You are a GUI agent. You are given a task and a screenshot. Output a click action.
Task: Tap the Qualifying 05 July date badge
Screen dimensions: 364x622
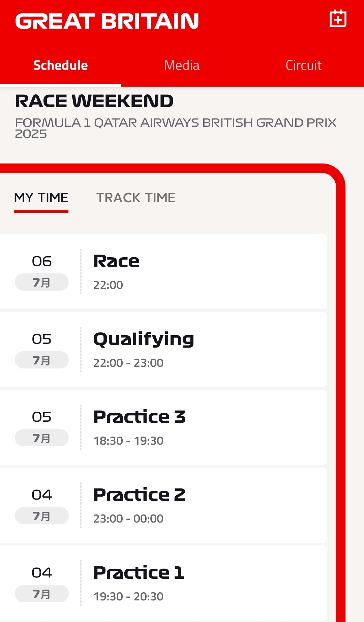pyautogui.click(x=42, y=350)
